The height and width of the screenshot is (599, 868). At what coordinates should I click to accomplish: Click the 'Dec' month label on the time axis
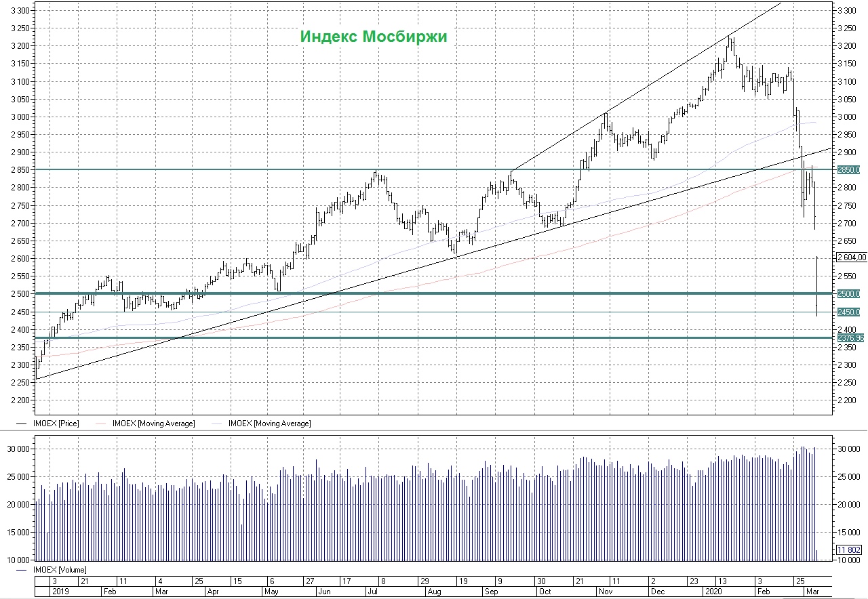[x=658, y=592]
